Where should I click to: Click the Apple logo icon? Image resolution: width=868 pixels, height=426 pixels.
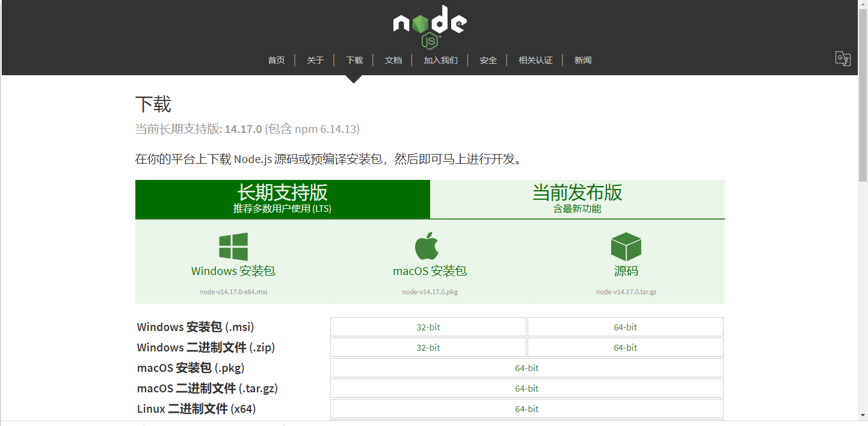point(426,246)
